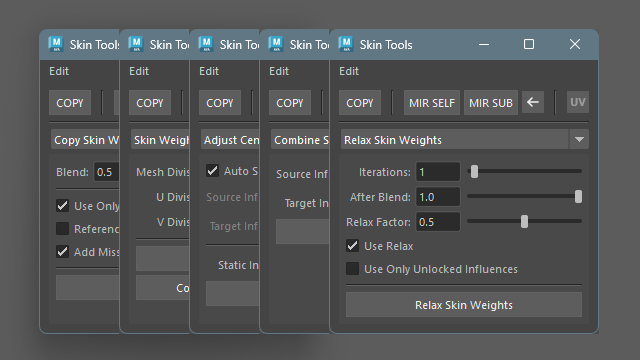This screenshot has height=360, width=640.
Task: Enable the Referenc checkbox
Action: [x=62, y=229]
